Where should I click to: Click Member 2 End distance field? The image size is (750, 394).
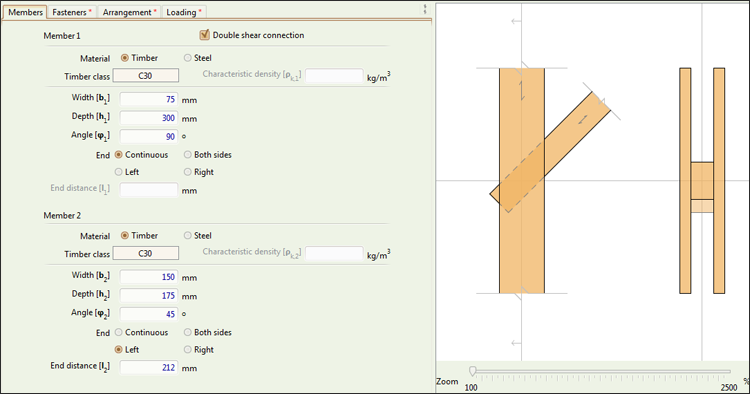pos(149,367)
